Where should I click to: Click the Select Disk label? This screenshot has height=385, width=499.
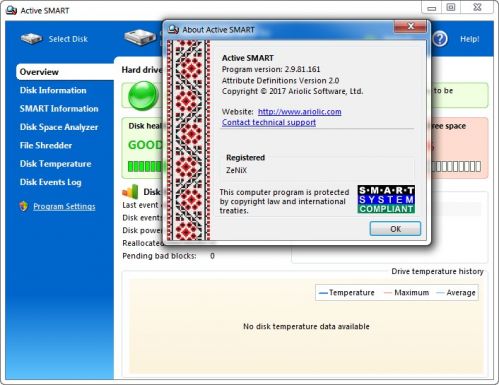[68, 39]
